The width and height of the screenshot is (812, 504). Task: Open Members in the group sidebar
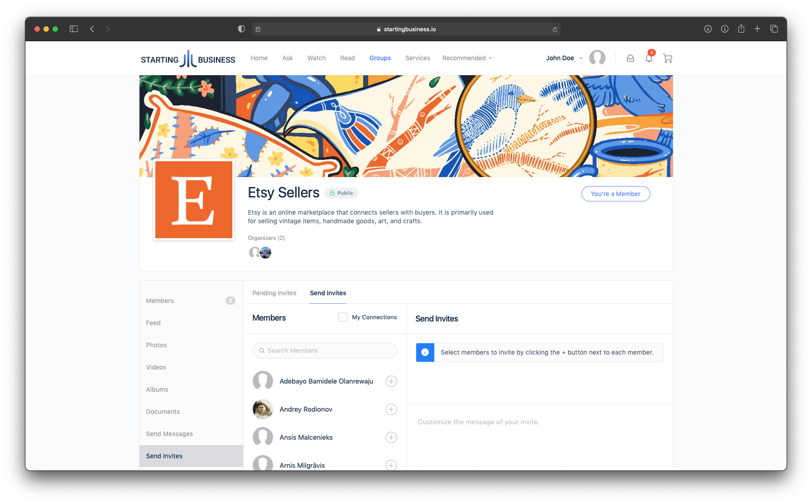191,301
